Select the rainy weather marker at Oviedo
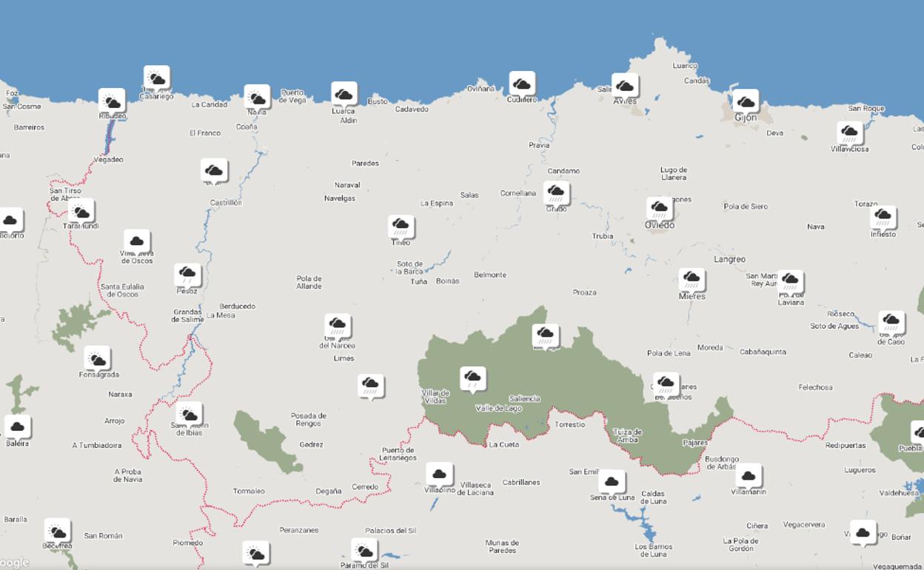 pos(659,208)
